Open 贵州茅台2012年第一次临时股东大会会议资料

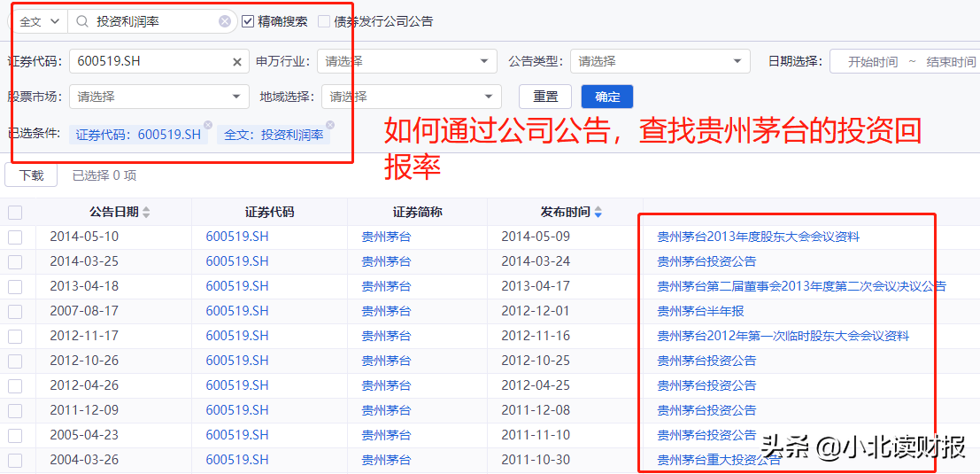pyautogui.click(x=783, y=337)
